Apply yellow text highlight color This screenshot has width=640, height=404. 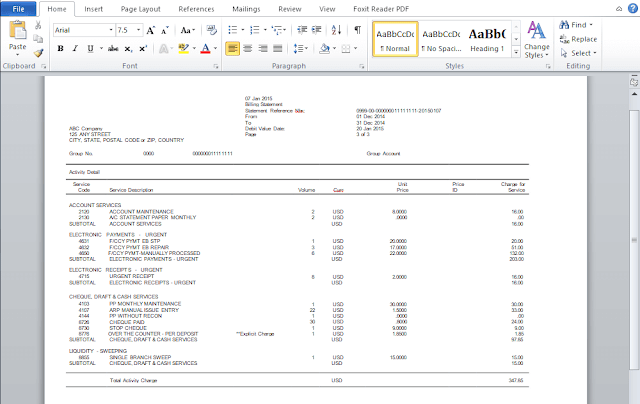[184, 49]
